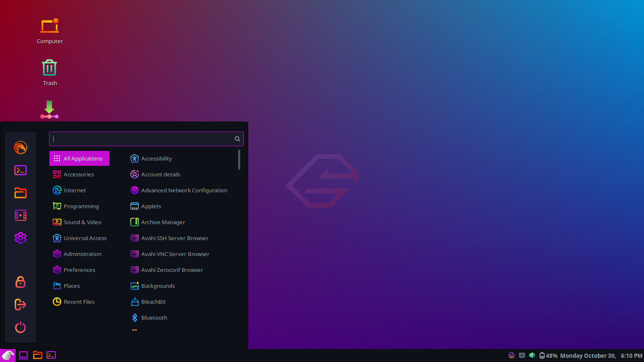The width and height of the screenshot is (644, 362).
Task: Open the file manager folder icon in the menu sidebar
Action: tap(21, 193)
